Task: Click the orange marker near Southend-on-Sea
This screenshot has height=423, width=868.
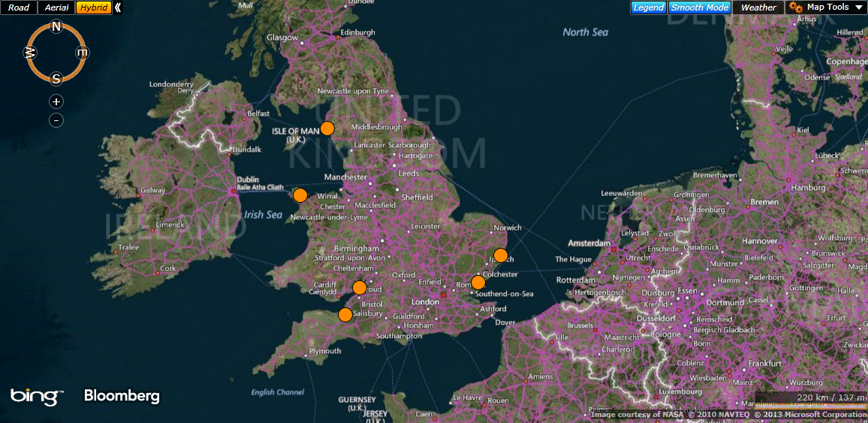Action: tap(478, 283)
